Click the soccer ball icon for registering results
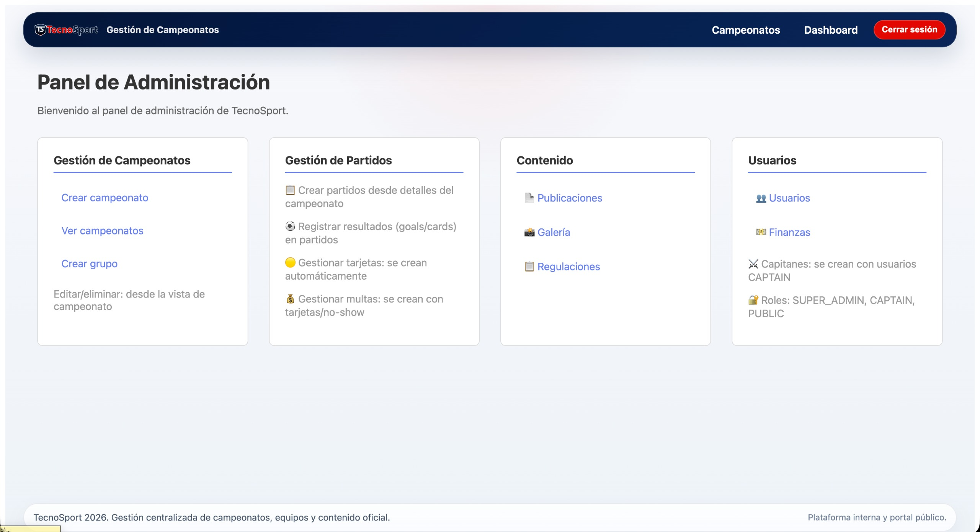This screenshot has height=532, width=980. pos(290,226)
